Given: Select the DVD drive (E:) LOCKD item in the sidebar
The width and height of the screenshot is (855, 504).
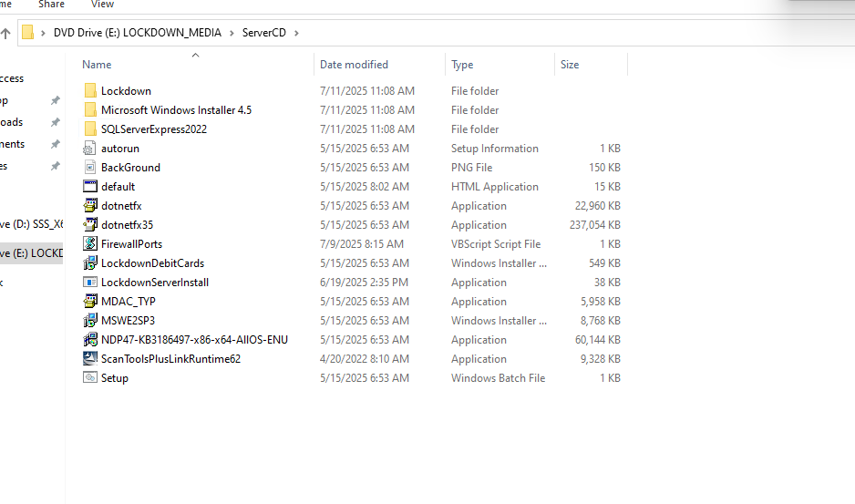Looking at the screenshot, I should click(x=32, y=253).
